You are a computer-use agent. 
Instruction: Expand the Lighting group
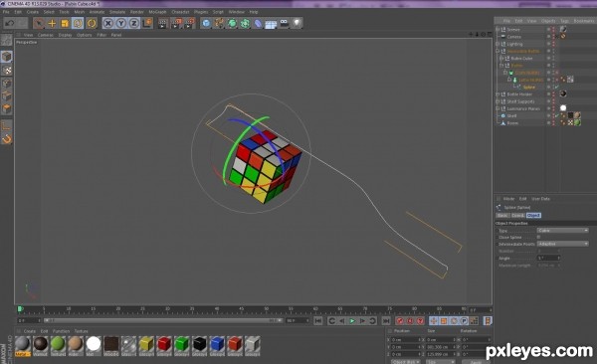click(497, 44)
